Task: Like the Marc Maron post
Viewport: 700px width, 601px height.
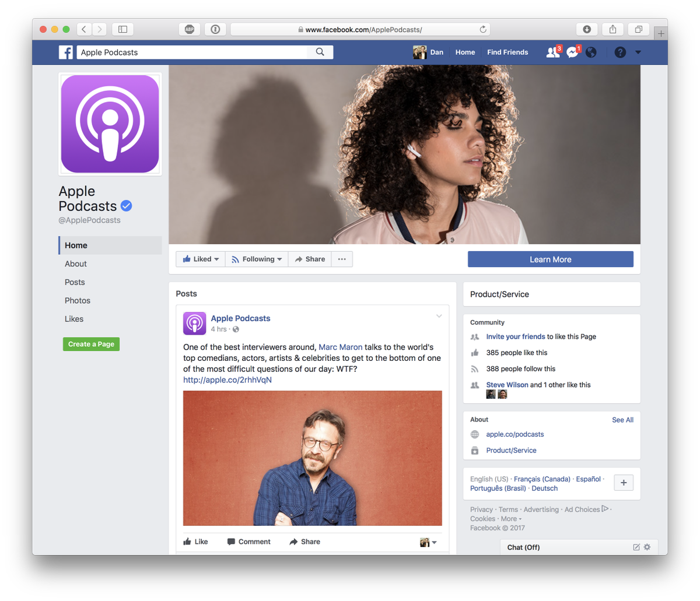Action: (x=195, y=542)
